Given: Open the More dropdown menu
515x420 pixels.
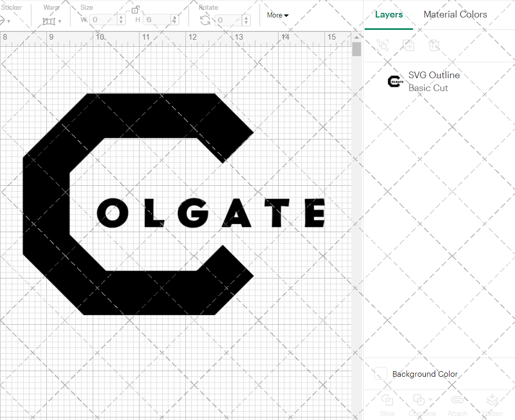Looking at the screenshot, I should click(278, 15).
